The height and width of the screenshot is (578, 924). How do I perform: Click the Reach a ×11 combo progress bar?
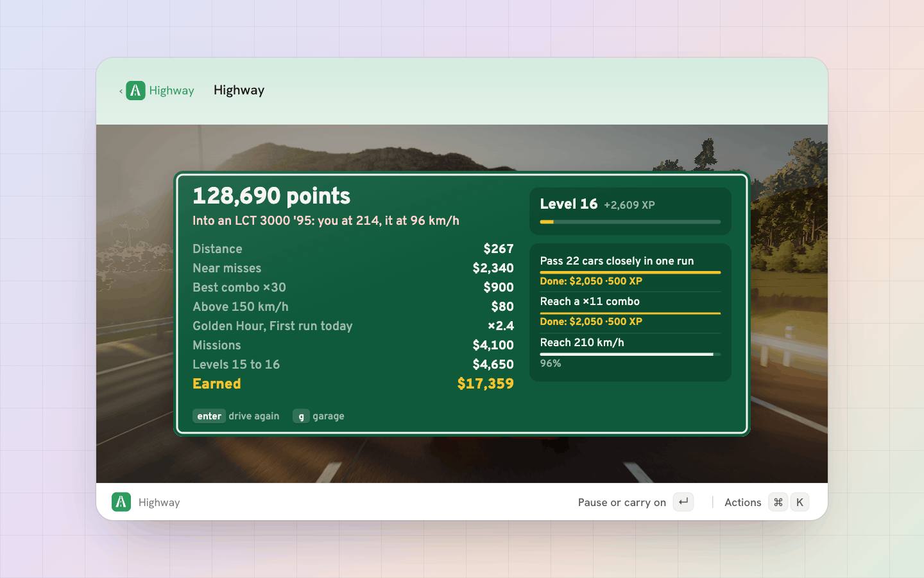tap(630, 313)
